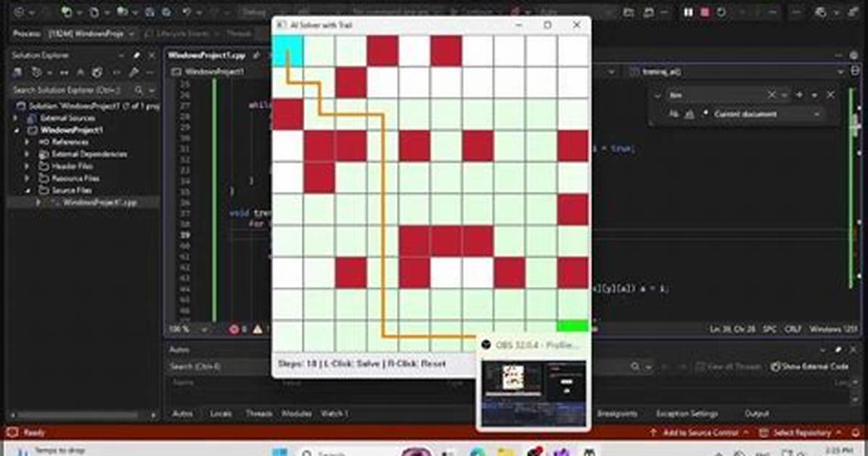Image resolution: width=868 pixels, height=456 pixels.
Task: Click the pin icon in Solution Explorer header
Action: (136, 55)
